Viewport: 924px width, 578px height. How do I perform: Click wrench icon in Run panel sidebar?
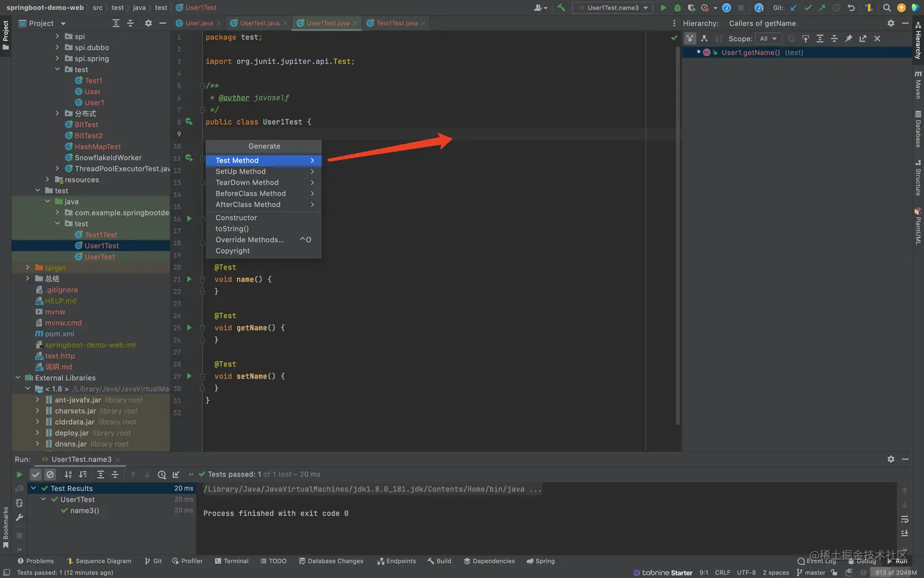20,517
